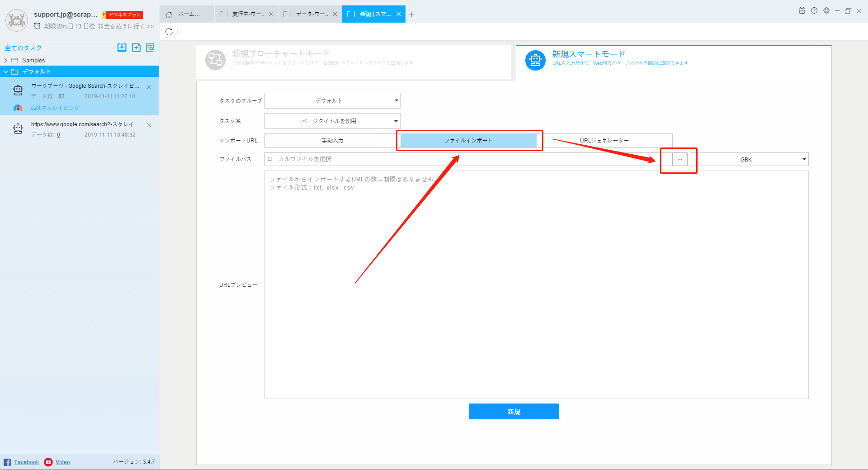
Task: Click the refresh icon below the tabs
Action: tap(169, 32)
